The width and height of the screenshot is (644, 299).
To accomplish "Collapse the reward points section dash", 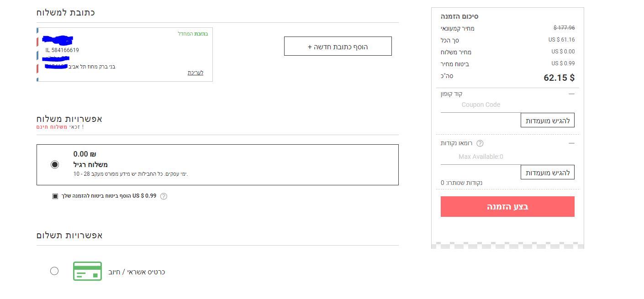I will tap(571, 143).
